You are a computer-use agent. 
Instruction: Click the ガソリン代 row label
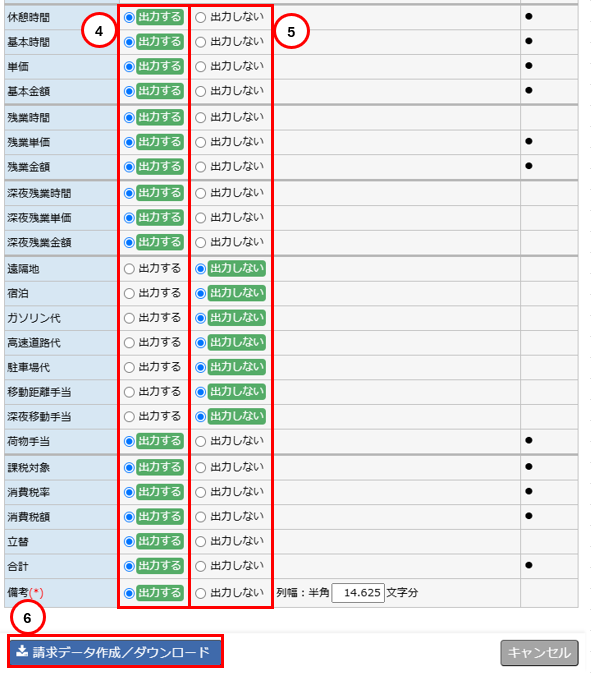pyautogui.click(x=34, y=318)
